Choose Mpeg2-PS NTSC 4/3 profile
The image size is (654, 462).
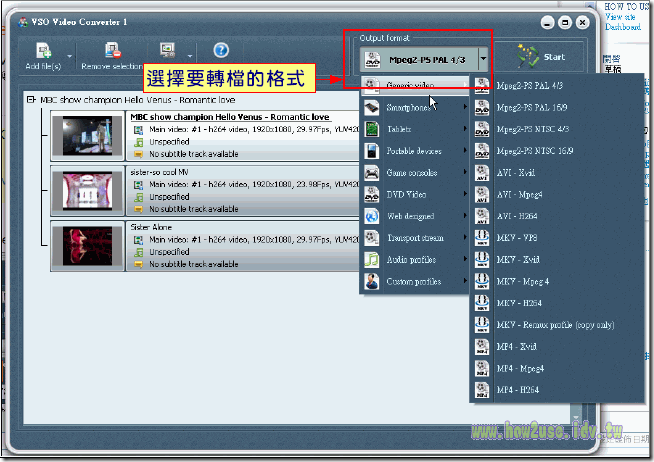(x=557, y=129)
